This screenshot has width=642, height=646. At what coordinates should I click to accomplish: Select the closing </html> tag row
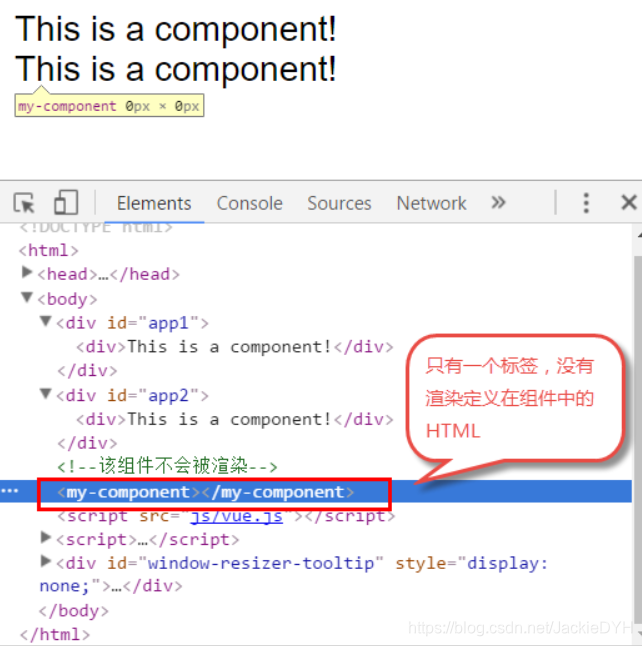point(55,634)
